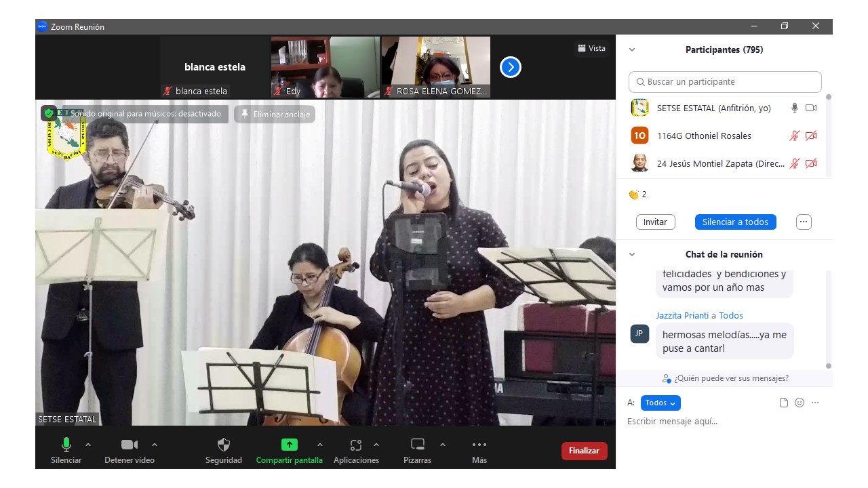This screenshot has width=868, height=488.
Task: Click ROSA ELENA GOMEZ muted mic icon
Action: click(389, 91)
